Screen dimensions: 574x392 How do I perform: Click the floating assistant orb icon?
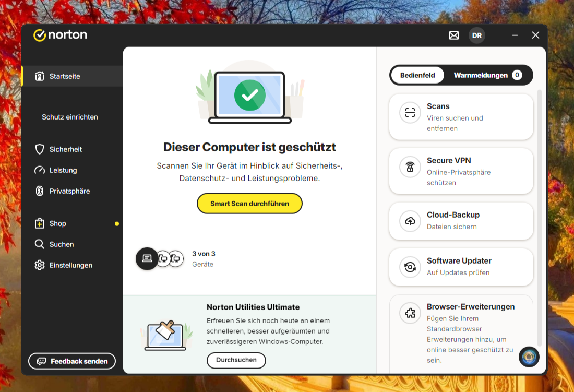[x=529, y=357]
